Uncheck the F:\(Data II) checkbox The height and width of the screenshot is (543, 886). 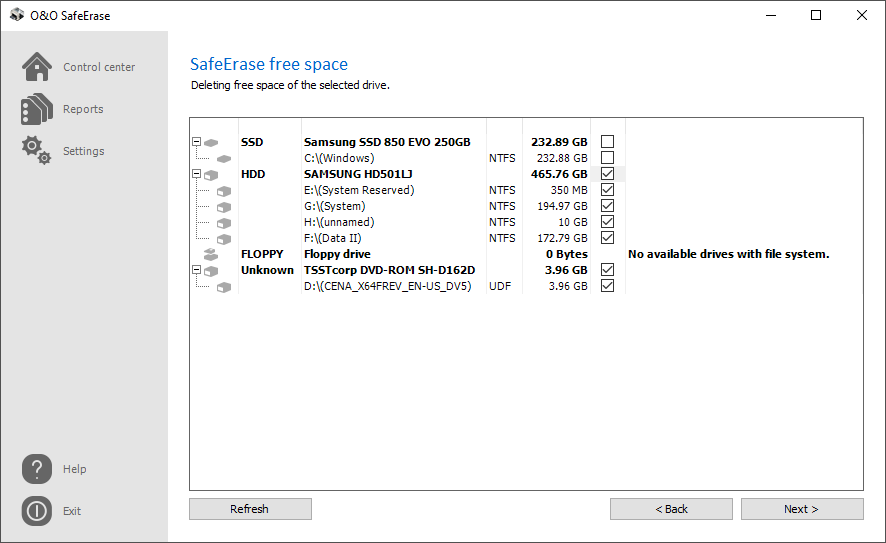(607, 237)
